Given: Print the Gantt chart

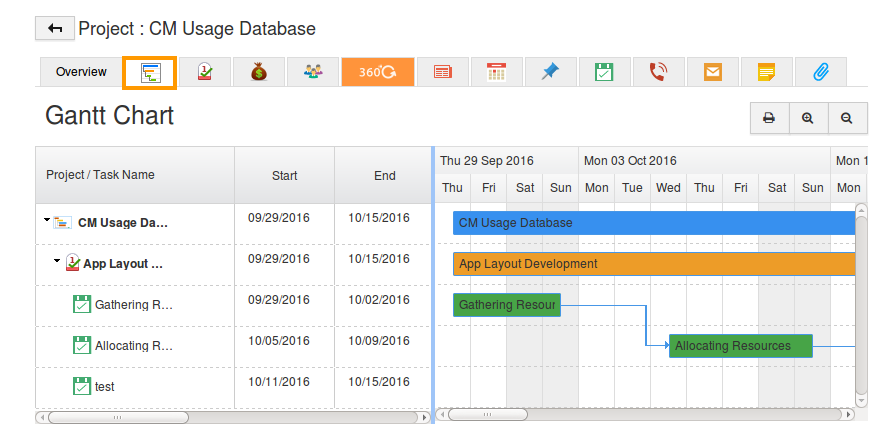Looking at the screenshot, I should (x=769, y=118).
